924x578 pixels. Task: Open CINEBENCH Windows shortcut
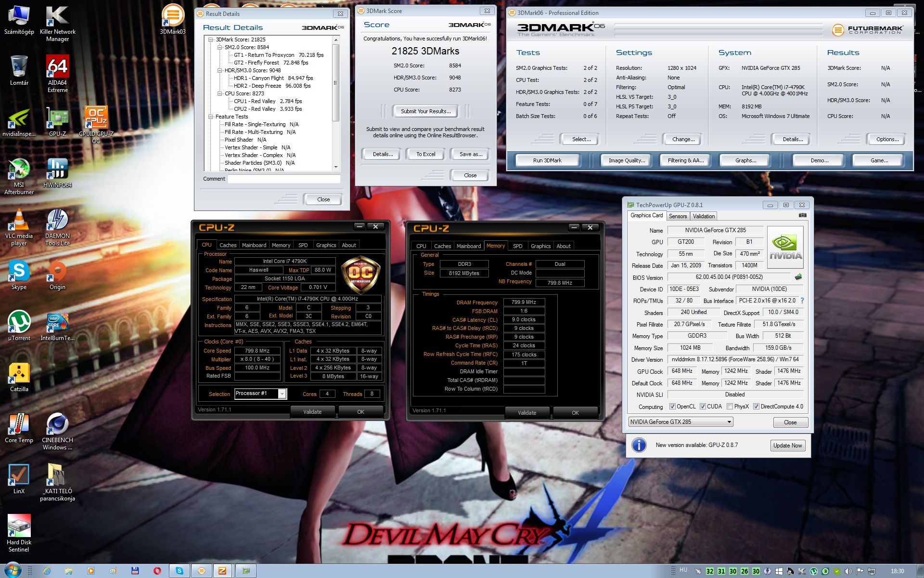pyautogui.click(x=57, y=432)
